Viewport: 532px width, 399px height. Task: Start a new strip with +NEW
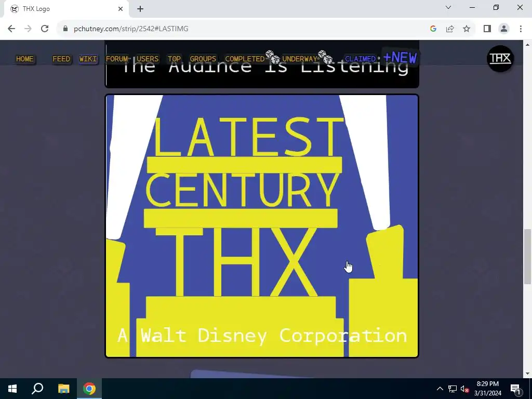(x=400, y=57)
